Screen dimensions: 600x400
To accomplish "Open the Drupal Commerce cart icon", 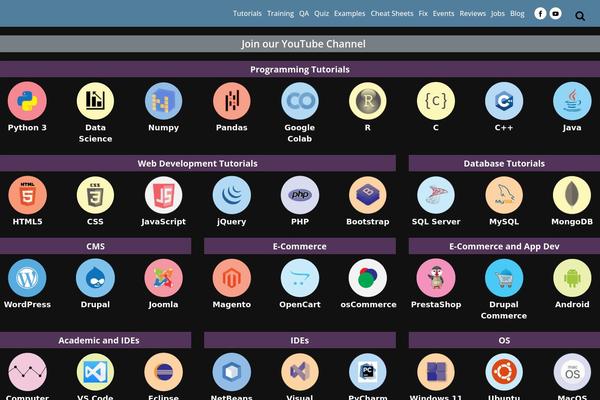I will [x=504, y=278].
